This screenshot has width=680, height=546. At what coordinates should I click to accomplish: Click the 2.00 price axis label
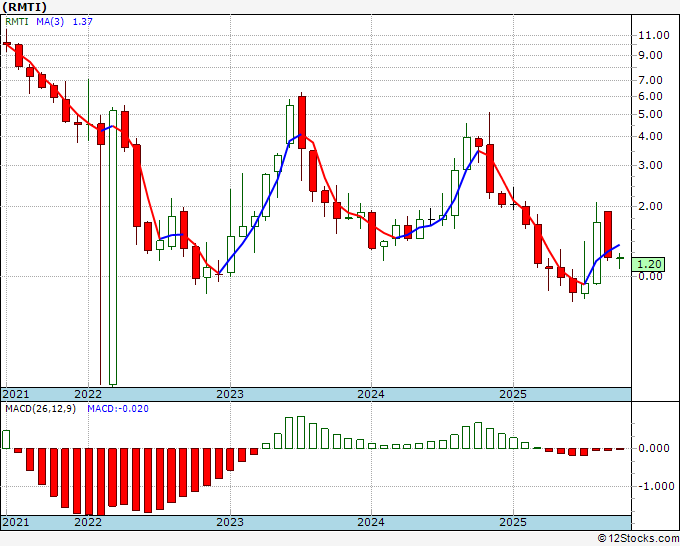click(x=651, y=206)
